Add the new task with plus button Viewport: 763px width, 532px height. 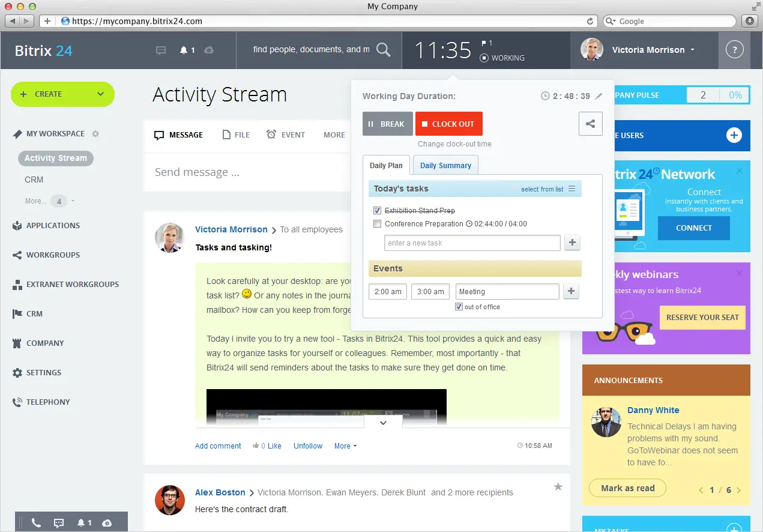pos(572,243)
